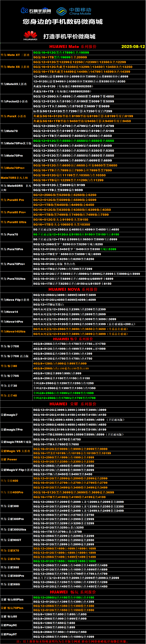Click the 华为 Pura80 Pro+ model cell
Image resolution: width=146 pixels, height=644 pixels.
coord(16,212)
